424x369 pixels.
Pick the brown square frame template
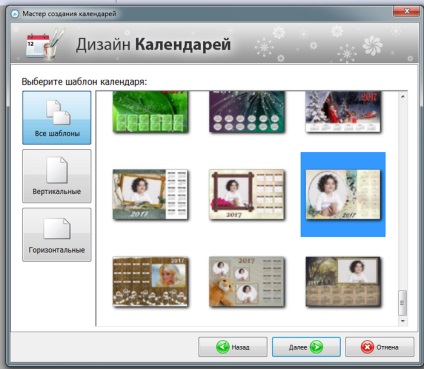coord(247,195)
